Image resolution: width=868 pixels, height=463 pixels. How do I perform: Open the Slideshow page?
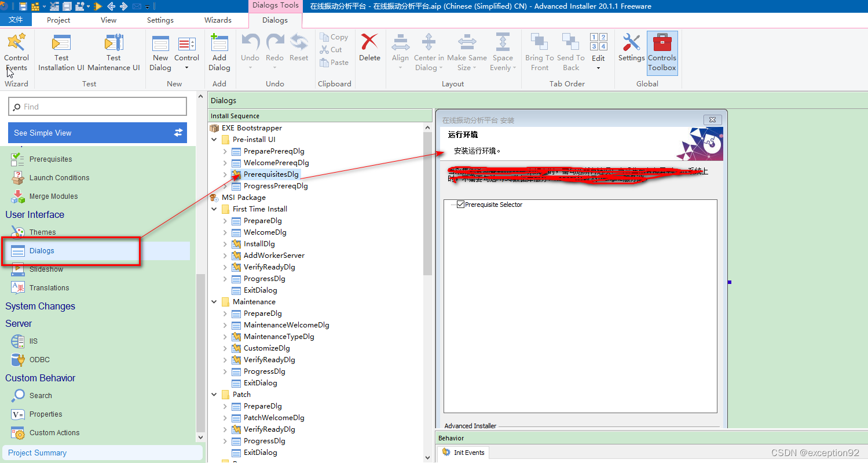(x=46, y=269)
